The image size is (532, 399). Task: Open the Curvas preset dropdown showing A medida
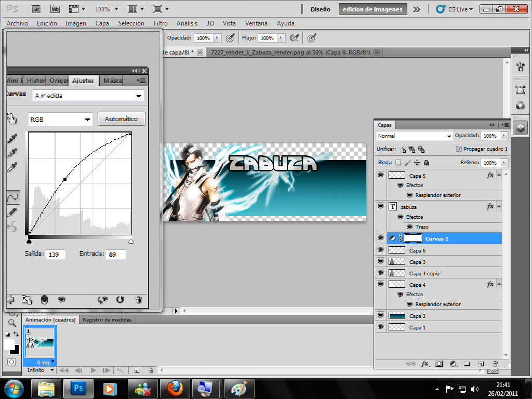88,96
